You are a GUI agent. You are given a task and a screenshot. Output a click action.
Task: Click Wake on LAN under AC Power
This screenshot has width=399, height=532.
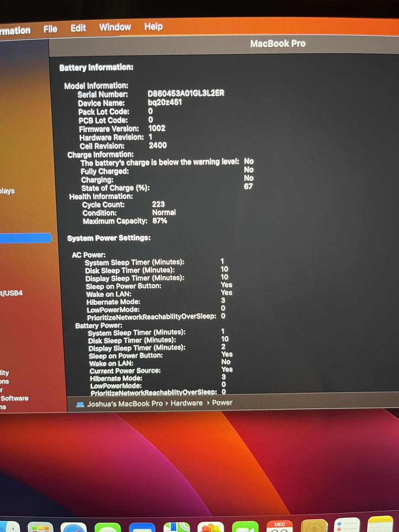109,294
